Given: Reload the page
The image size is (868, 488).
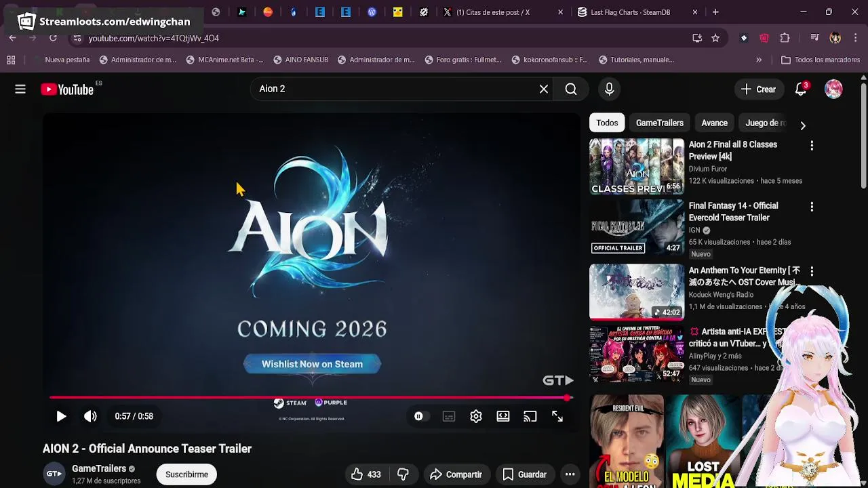Looking at the screenshot, I should (53, 38).
